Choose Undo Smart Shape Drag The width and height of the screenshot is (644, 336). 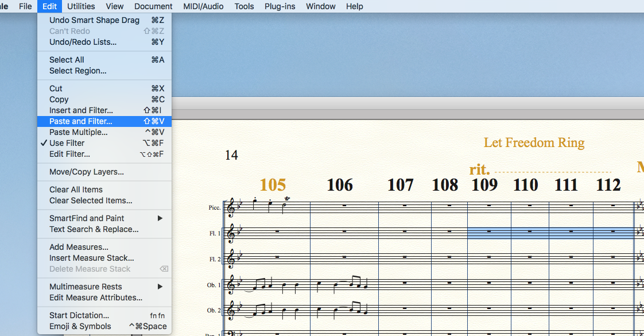(x=94, y=20)
